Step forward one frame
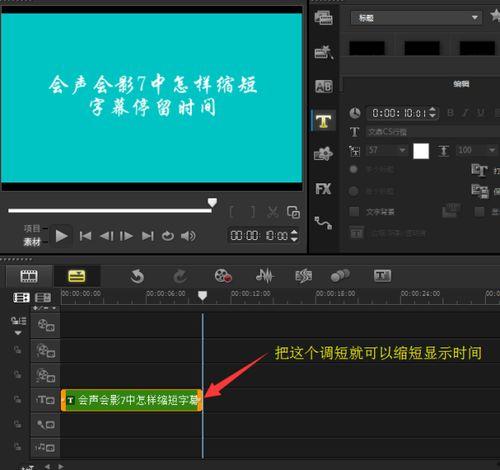This screenshot has width=500, height=470. click(x=126, y=236)
